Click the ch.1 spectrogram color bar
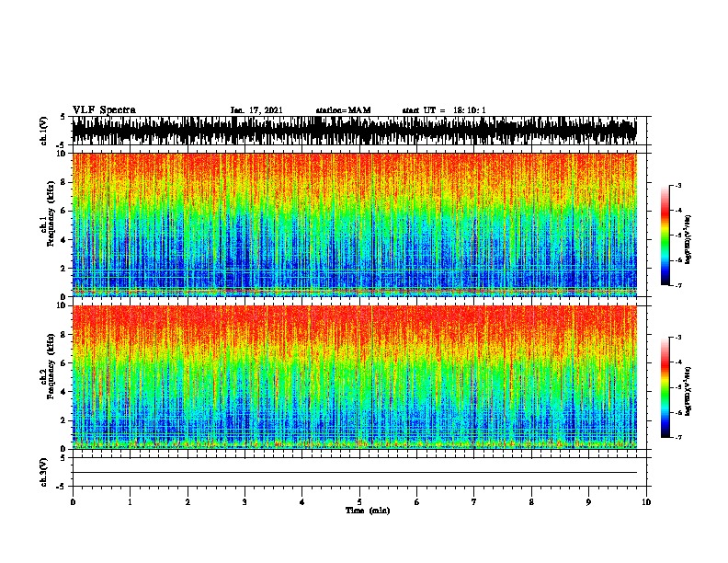This screenshot has height=563, width=728. [x=665, y=236]
